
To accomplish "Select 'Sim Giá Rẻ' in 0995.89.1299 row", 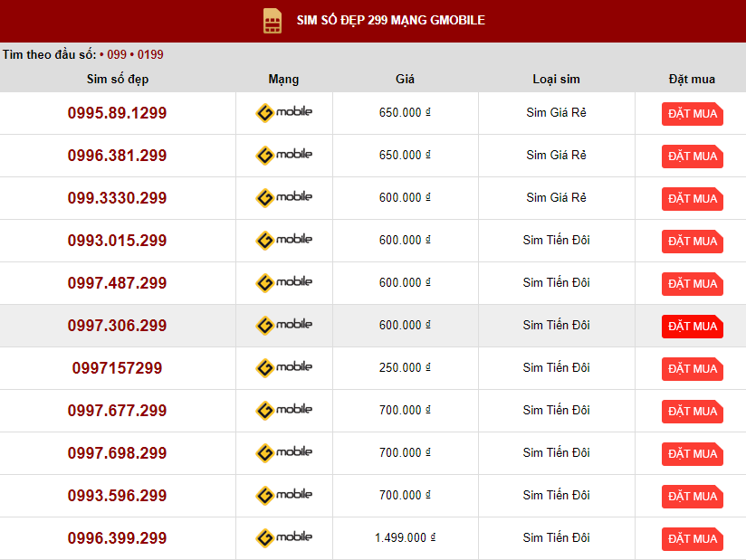I will point(556,113).
